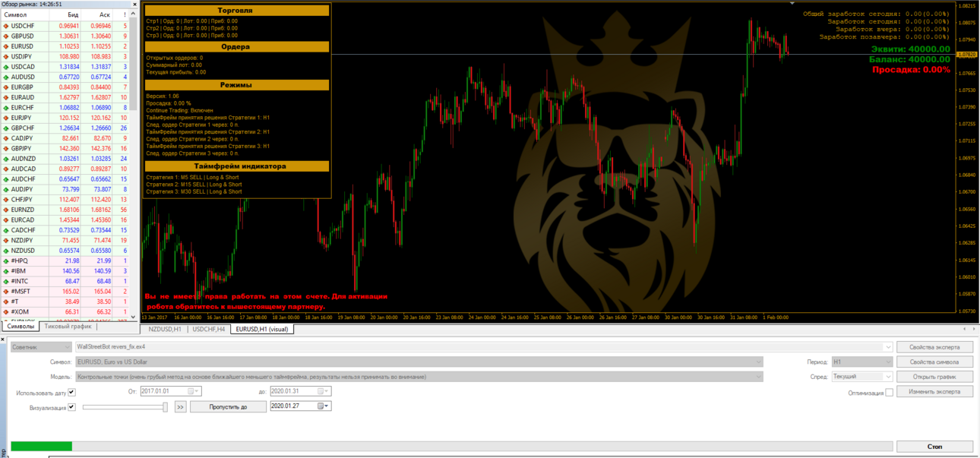Switch to the Символы tab
Viewport: 980px width, 458px height.
pyautogui.click(x=21, y=327)
